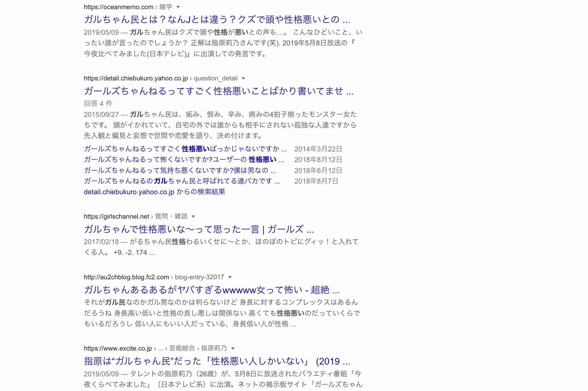The image size is (588, 391).
Task: Open sub-link 気持ち悪くないですか?僕は男なの
Action: click(180, 170)
